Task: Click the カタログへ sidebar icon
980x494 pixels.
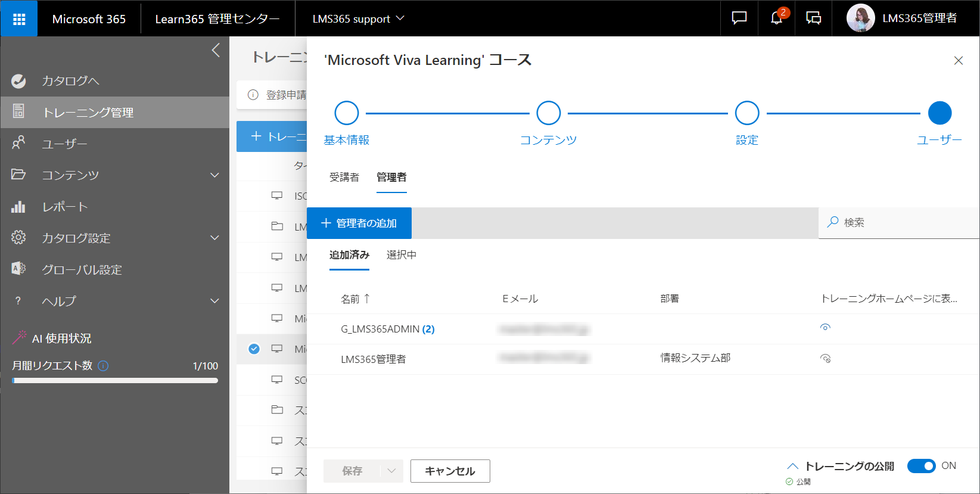Action: tap(18, 80)
